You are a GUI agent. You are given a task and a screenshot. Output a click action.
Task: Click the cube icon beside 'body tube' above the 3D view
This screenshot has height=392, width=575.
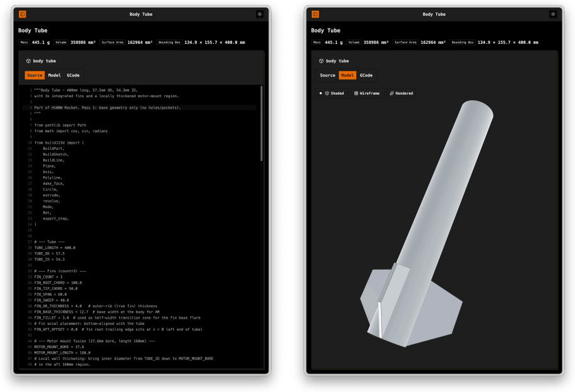coord(321,61)
